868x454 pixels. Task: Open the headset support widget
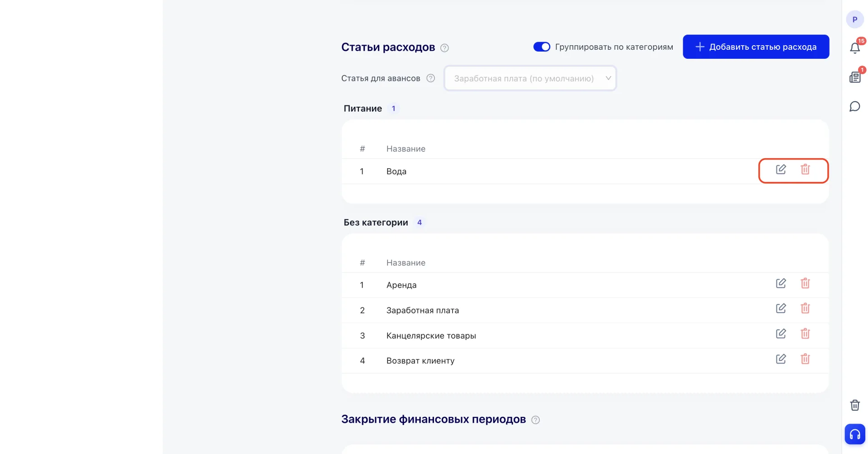coord(855,435)
